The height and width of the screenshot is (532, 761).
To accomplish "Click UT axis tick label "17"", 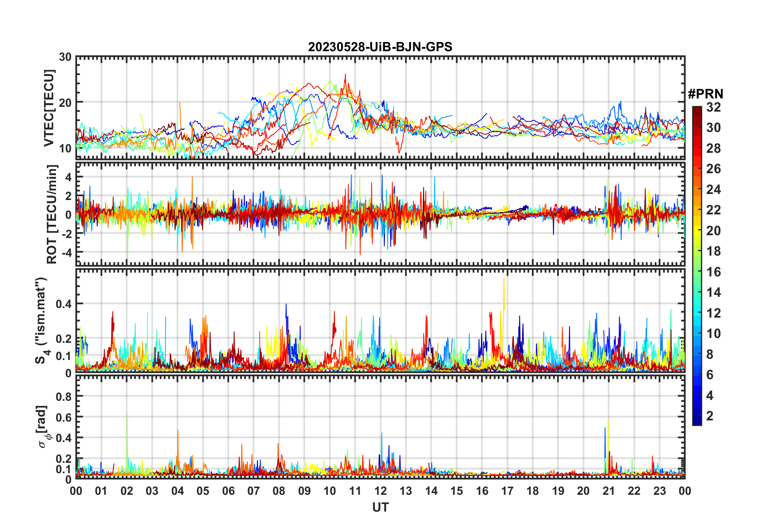I will pyautogui.click(x=507, y=491).
